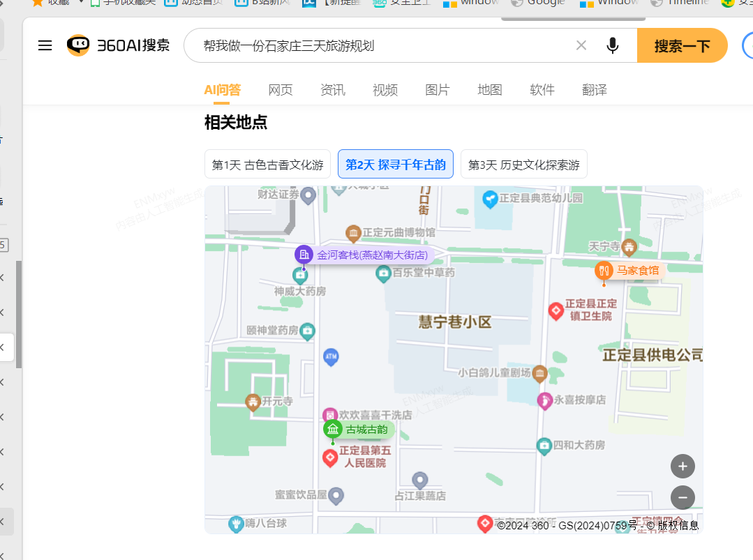This screenshot has height=560, width=753.
Task: Click the 天宁寺 temple pin
Action: click(x=629, y=247)
